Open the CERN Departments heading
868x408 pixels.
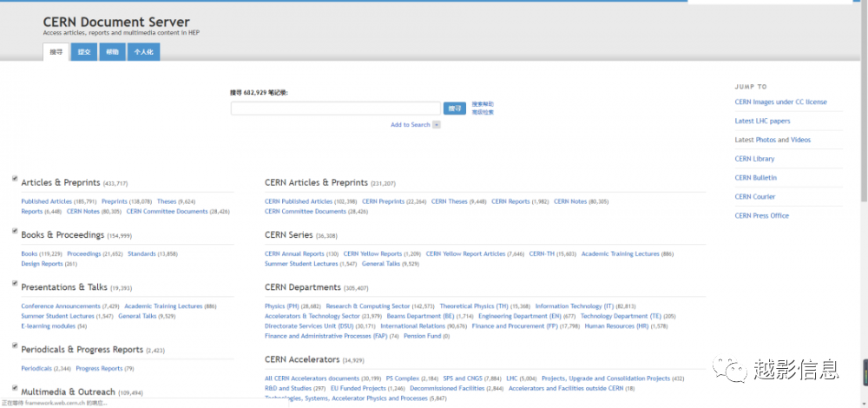pos(303,287)
